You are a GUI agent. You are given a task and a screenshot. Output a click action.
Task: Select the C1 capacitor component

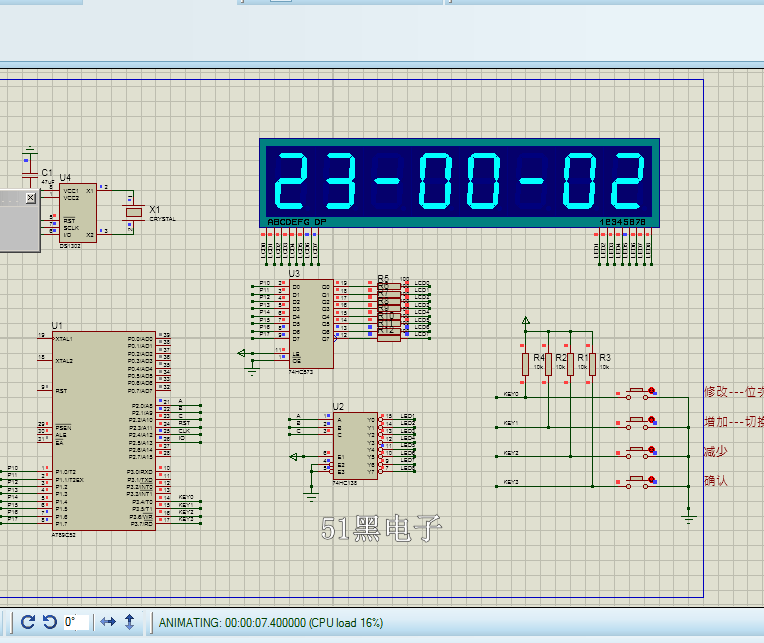30,173
